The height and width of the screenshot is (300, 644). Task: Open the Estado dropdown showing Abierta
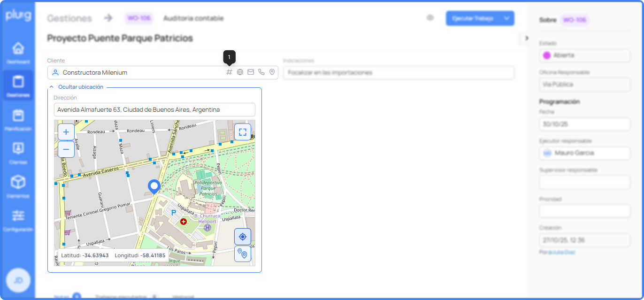tap(584, 55)
